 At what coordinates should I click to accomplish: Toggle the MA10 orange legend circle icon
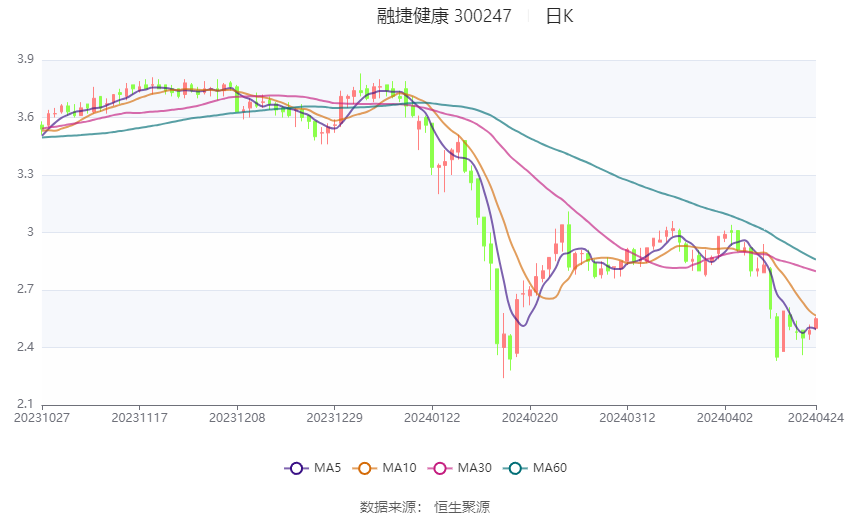coord(365,468)
